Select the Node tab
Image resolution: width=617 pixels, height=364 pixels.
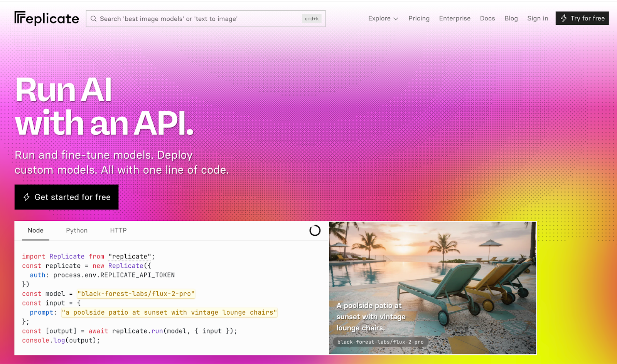tap(35, 230)
